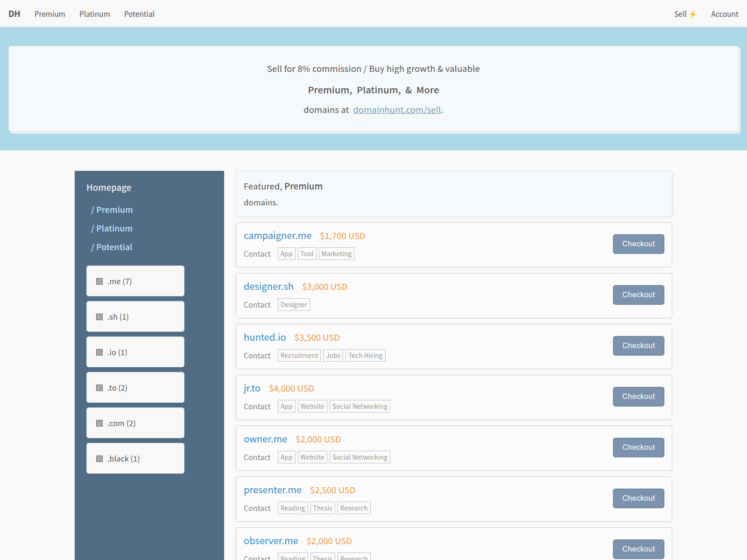The height and width of the screenshot is (560, 747).
Task: Checkout campaigner.me domain
Action: point(639,244)
